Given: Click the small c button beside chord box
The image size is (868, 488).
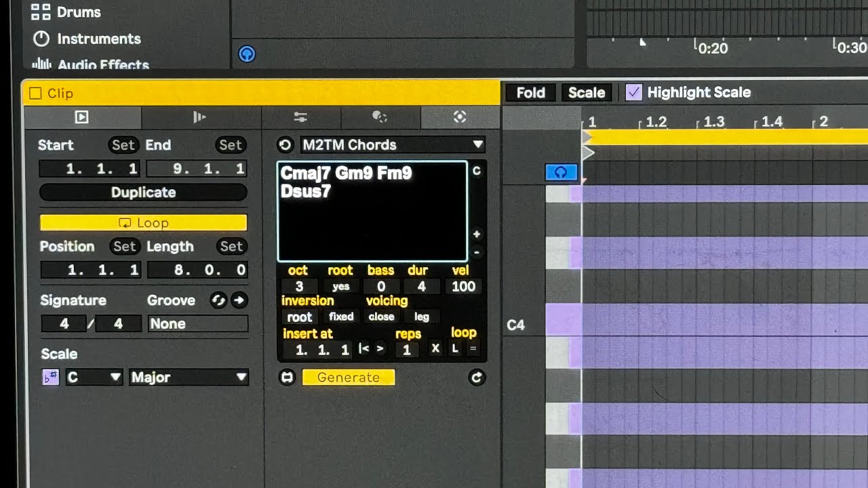Looking at the screenshot, I should (x=477, y=171).
